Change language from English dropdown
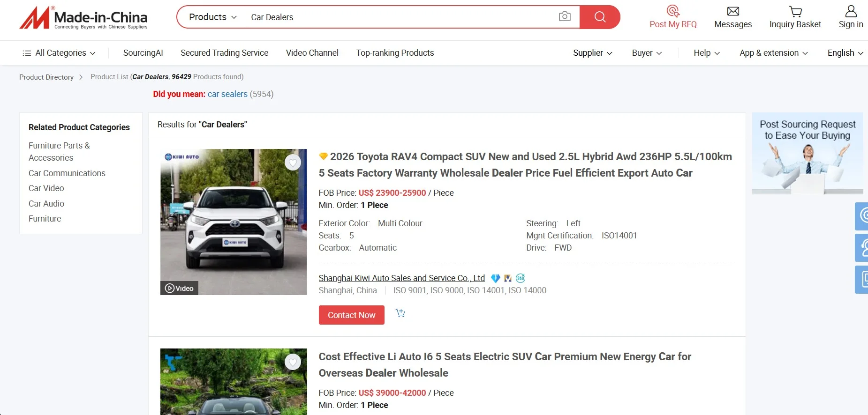This screenshot has height=415, width=868. click(845, 53)
